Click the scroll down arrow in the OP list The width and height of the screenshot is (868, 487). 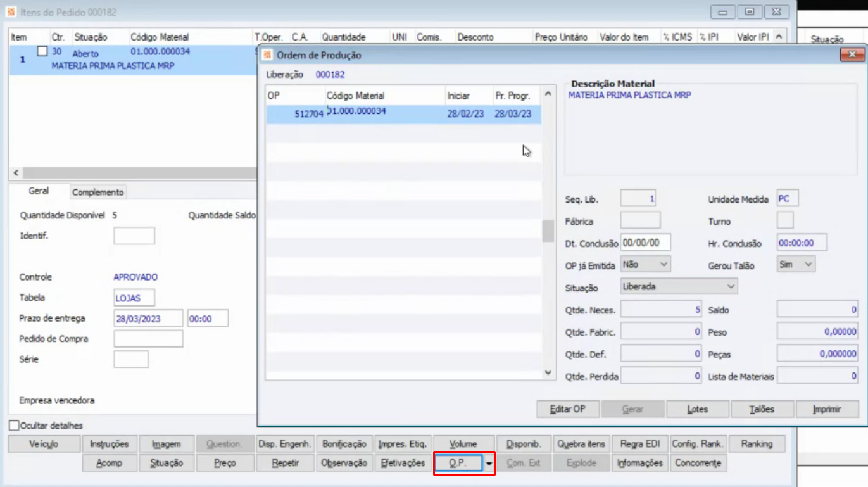pyautogui.click(x=548, y=374)
